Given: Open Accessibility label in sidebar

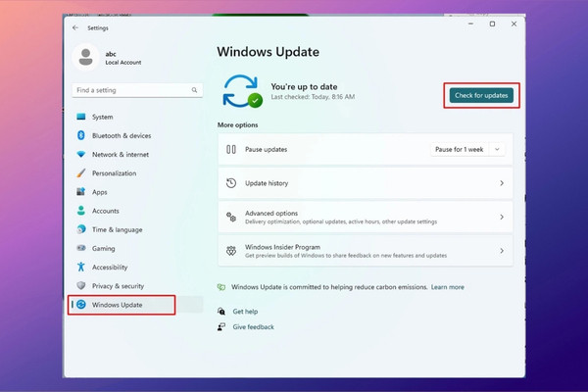Looking at the screenshot, I should tap(110, 268).
